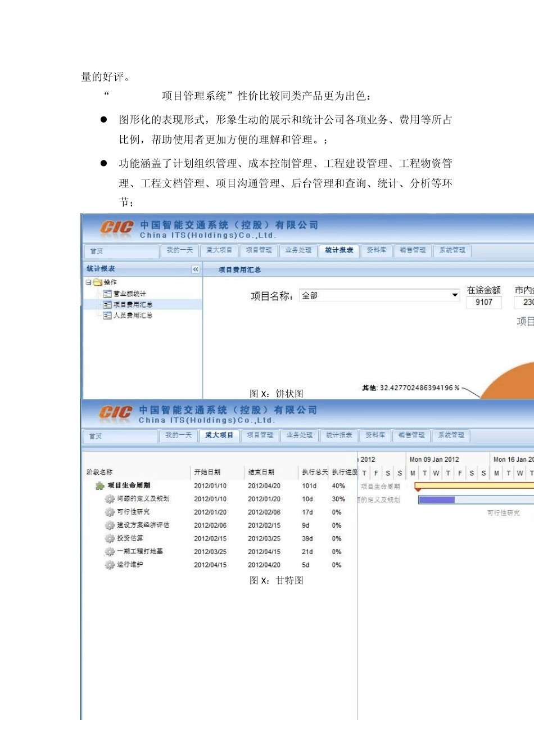Click the report icon beside 人员费用汇总
The height and width of the screenshot is (756, 534).
pos(107,316)
